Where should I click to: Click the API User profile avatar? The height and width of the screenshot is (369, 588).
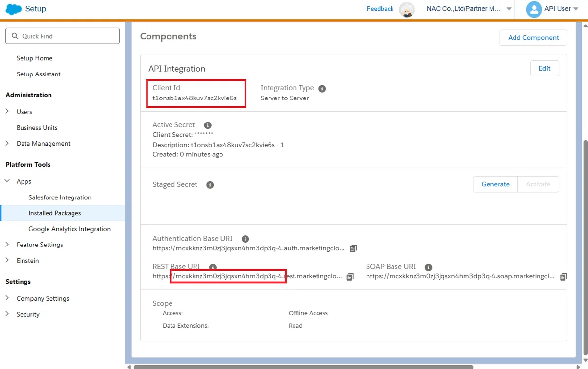coord(534,9)
